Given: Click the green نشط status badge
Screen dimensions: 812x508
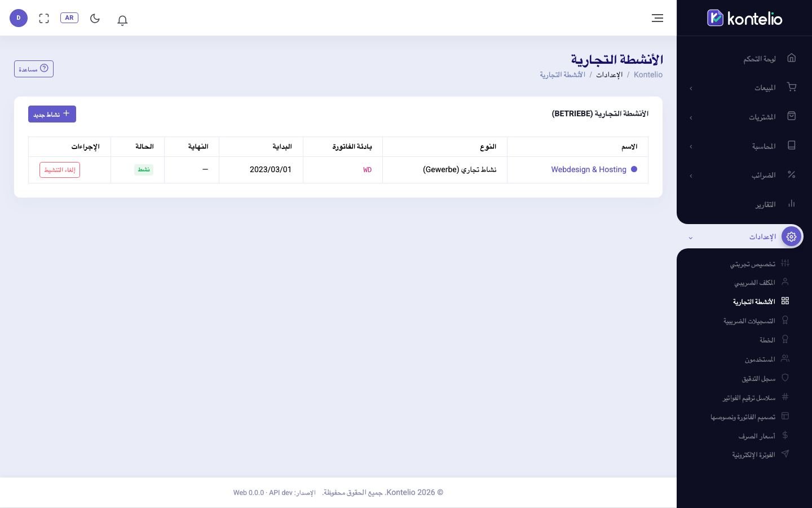Looking at the screenshot, I should coord(144,169).
